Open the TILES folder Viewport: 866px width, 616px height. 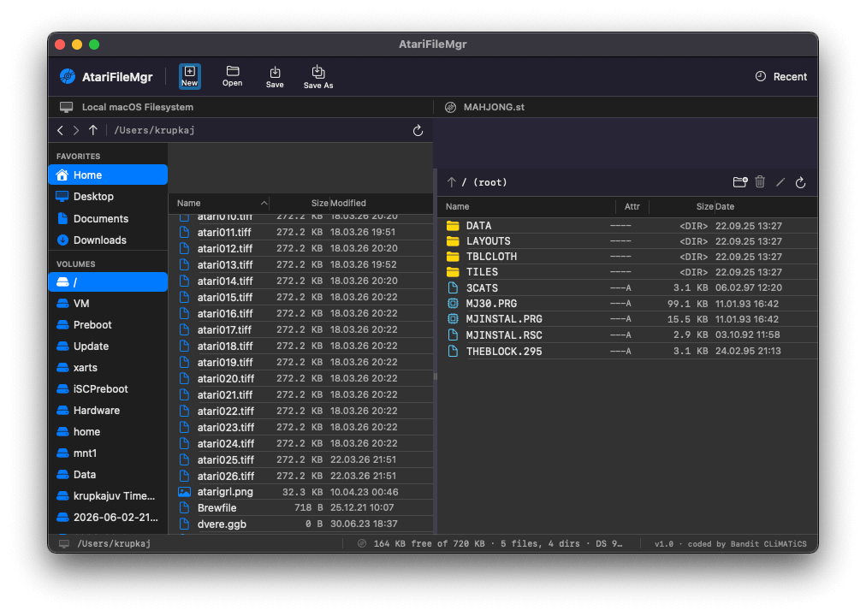click(628, 272)
